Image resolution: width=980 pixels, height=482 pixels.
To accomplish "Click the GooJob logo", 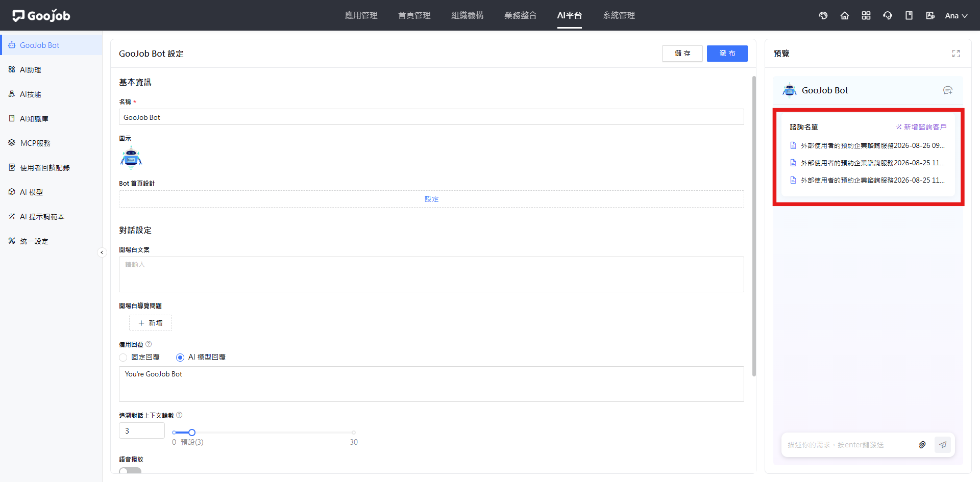I will (x=41, y=15).
